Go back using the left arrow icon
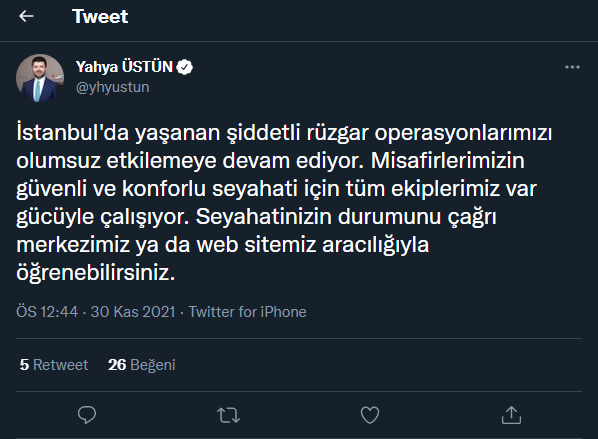598x439 pixels. point(26,16)
